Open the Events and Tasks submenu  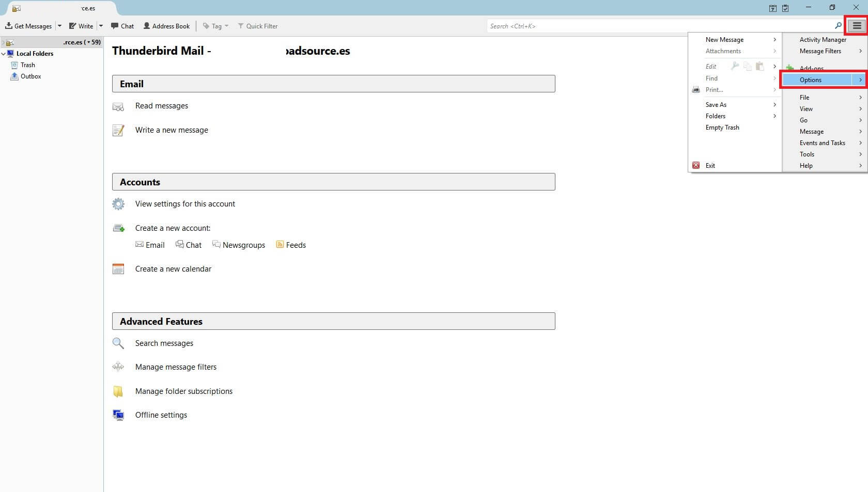point(824,143)
